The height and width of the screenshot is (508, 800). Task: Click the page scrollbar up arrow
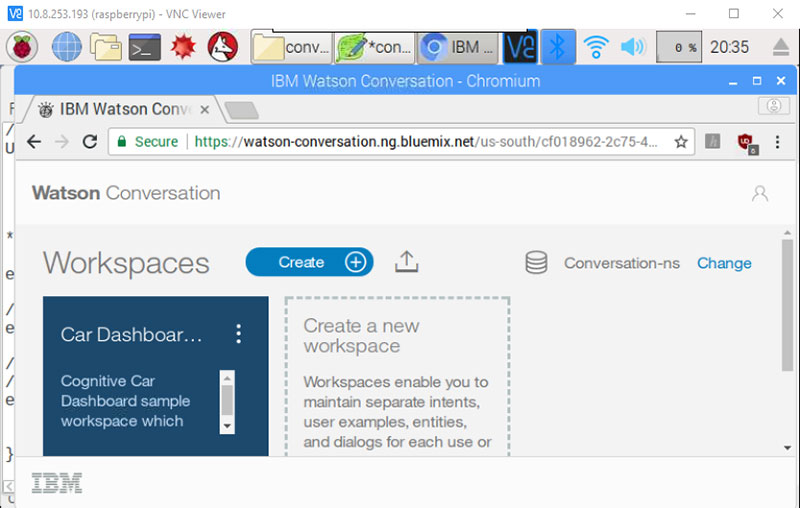pos(787,233)
